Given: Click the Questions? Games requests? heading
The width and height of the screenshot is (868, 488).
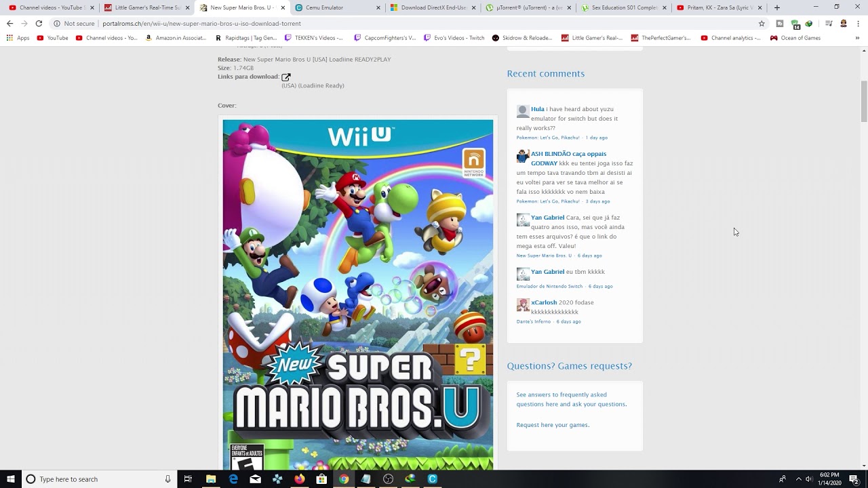Looking at the screenshot, I should click(x=569, y=366).
